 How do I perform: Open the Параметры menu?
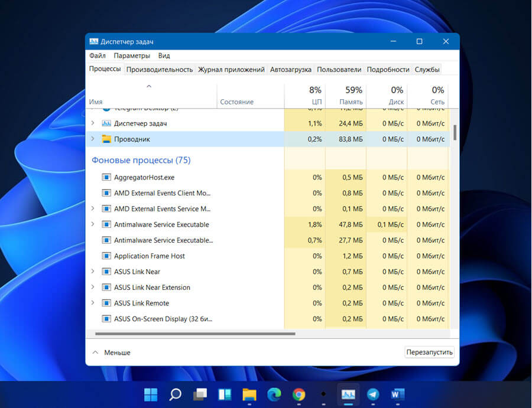(132, 56)
